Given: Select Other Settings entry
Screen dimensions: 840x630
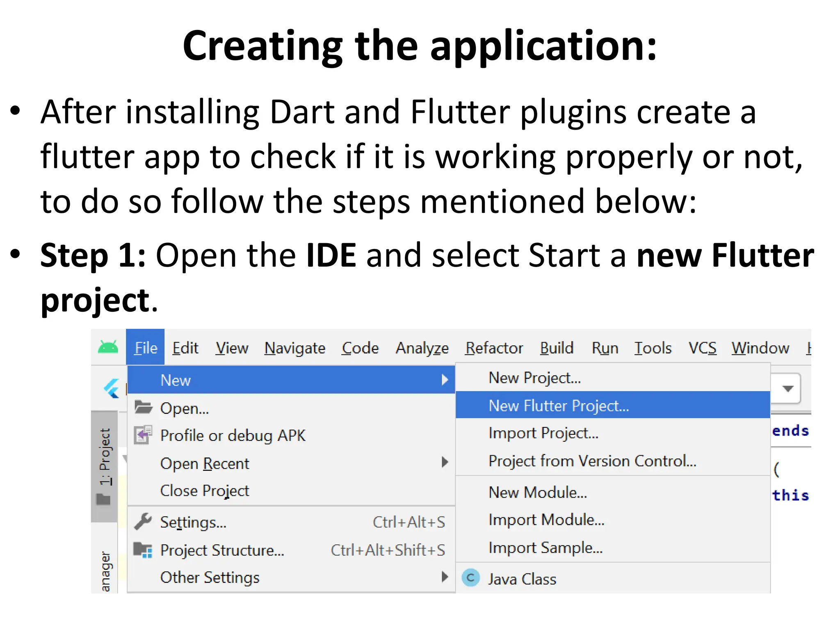Looking at the screenshot, I should (x=292, y=577).
